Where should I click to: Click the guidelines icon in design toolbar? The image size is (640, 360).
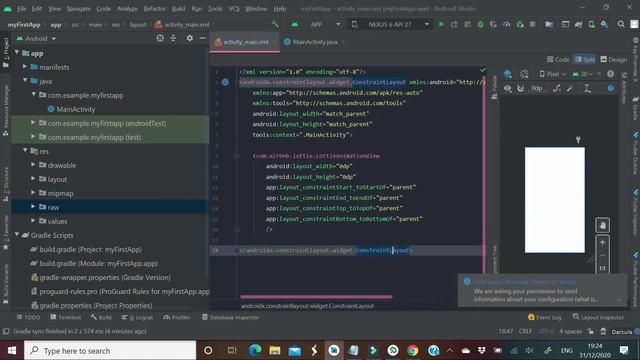click(x=587, y=88)
